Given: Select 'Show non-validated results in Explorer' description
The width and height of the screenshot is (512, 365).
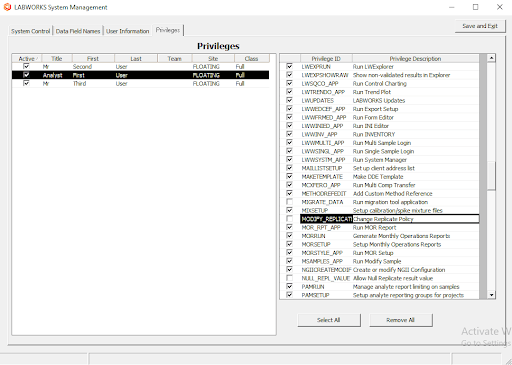Looking at the screenshot, I should 401,75.
